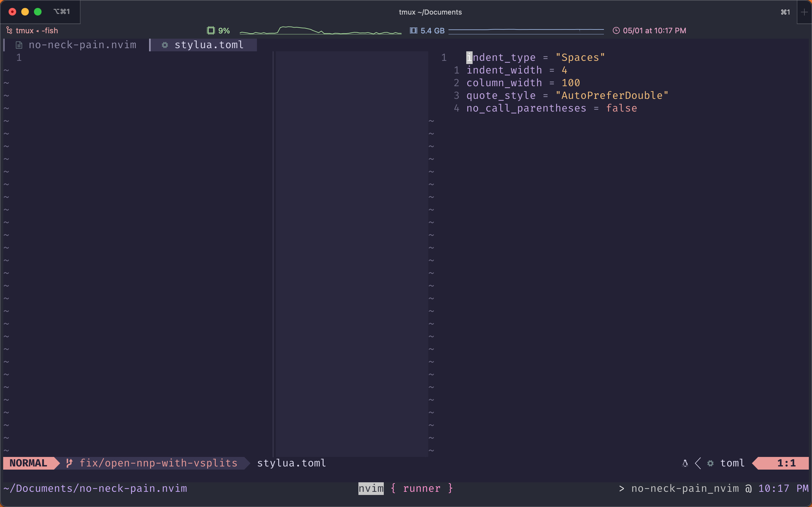Click the memory icon next to 5.4 GB
Screen dimensions: 812x507
tap(413, 30)
